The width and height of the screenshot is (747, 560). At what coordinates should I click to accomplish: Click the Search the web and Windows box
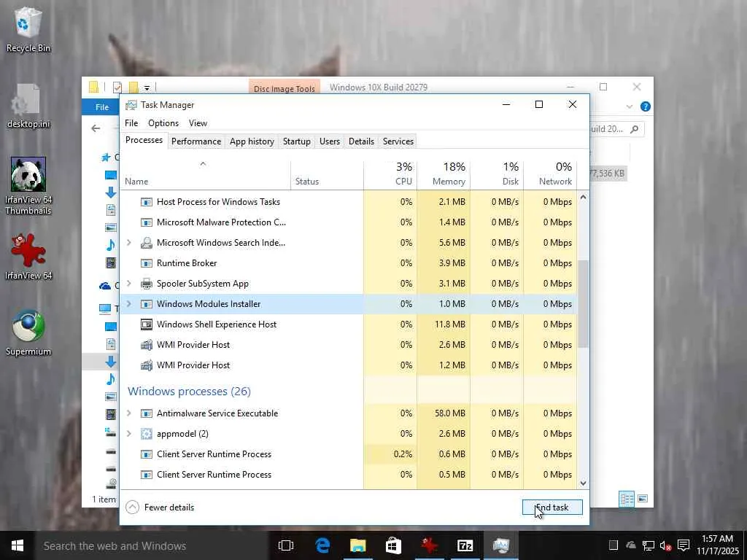152,545
